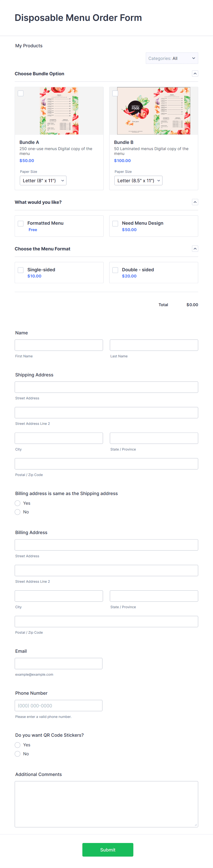
Task: Select the Bundle A checkbox
Action: click(21, 93)
